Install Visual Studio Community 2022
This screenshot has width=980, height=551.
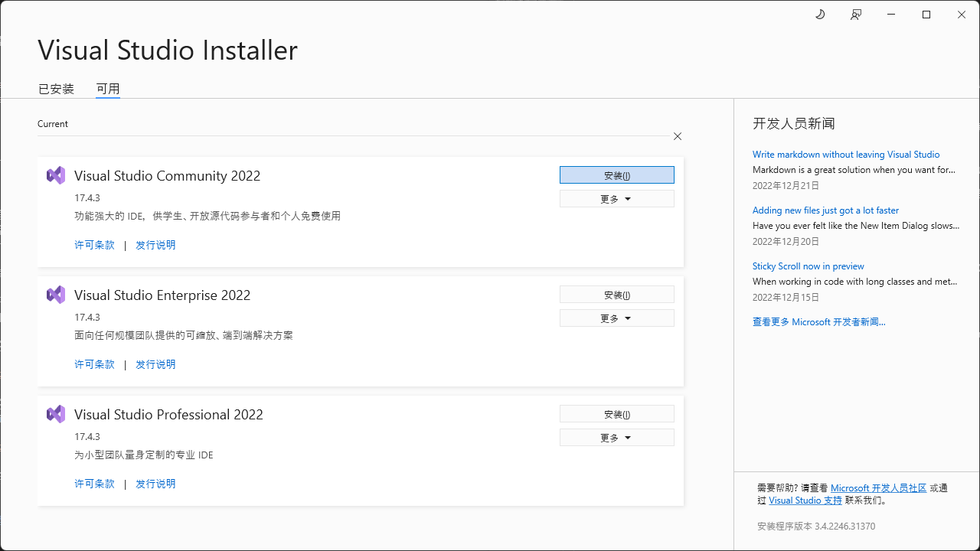pyautogui.click(x=617, y=175)
